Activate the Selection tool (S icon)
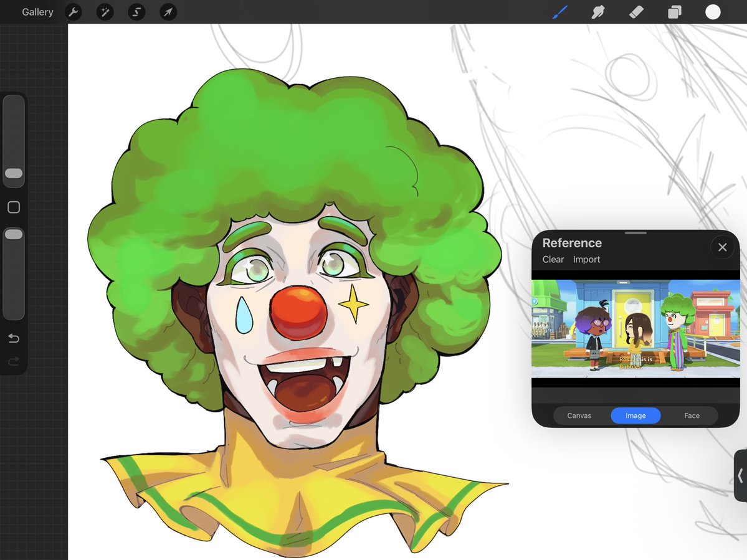747x560 pixels. (x=136, y=12)
